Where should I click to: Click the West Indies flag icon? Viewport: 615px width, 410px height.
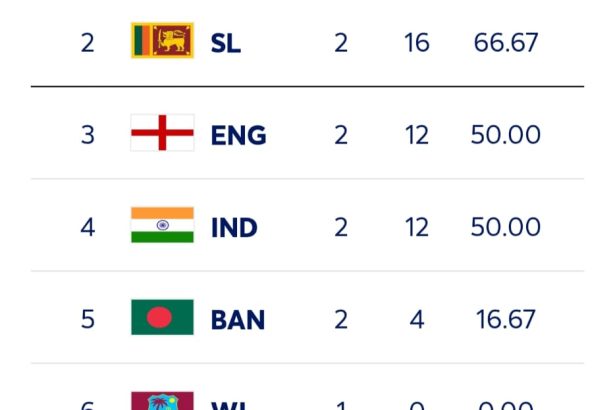(162, 401)
